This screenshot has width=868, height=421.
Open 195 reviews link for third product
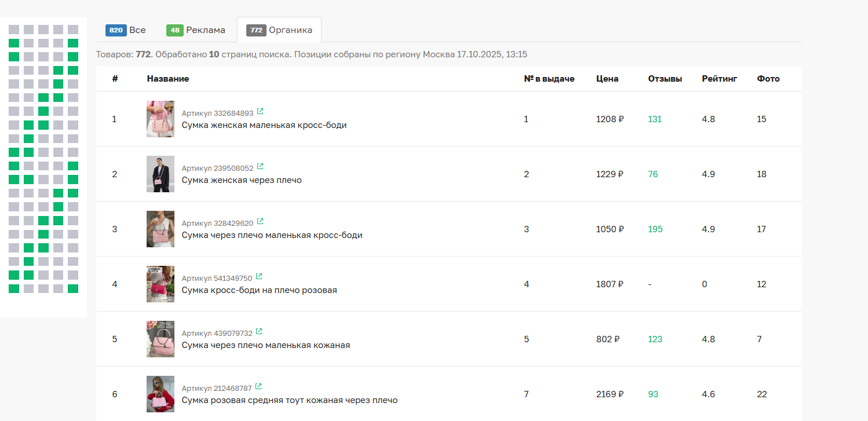click(655, 229)
